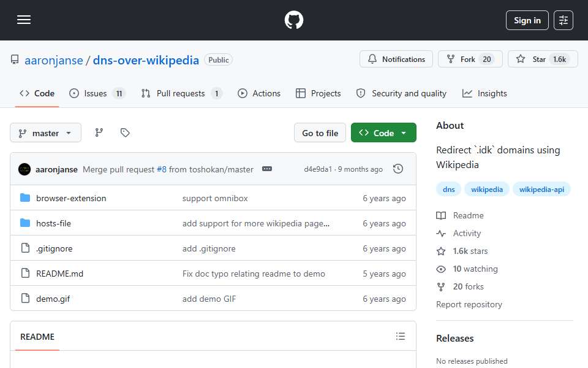Open the Insights tab
This screenshot has width=588, height=368.
click(484, 93)
